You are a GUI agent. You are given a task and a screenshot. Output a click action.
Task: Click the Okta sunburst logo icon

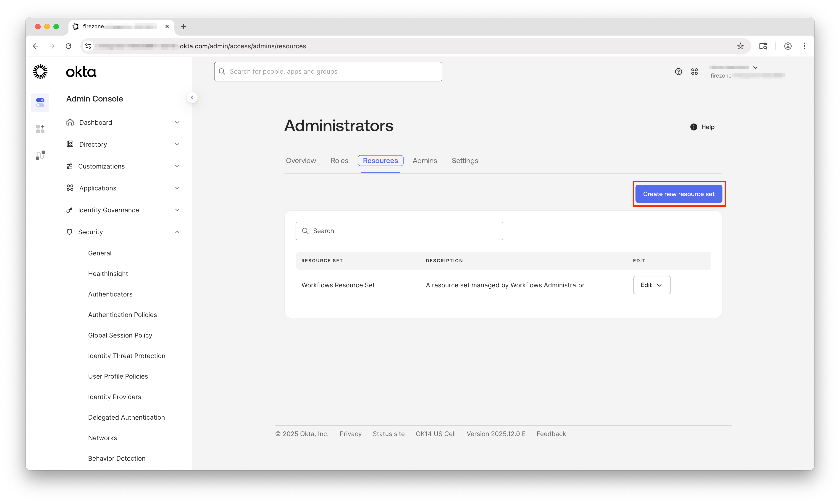(x=40, y=72)
